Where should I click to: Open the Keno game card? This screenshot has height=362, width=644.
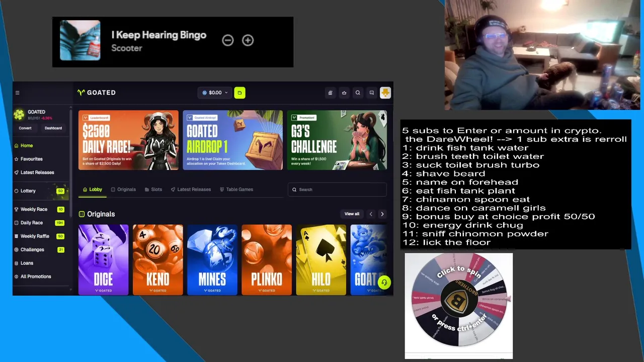point(158,259)
